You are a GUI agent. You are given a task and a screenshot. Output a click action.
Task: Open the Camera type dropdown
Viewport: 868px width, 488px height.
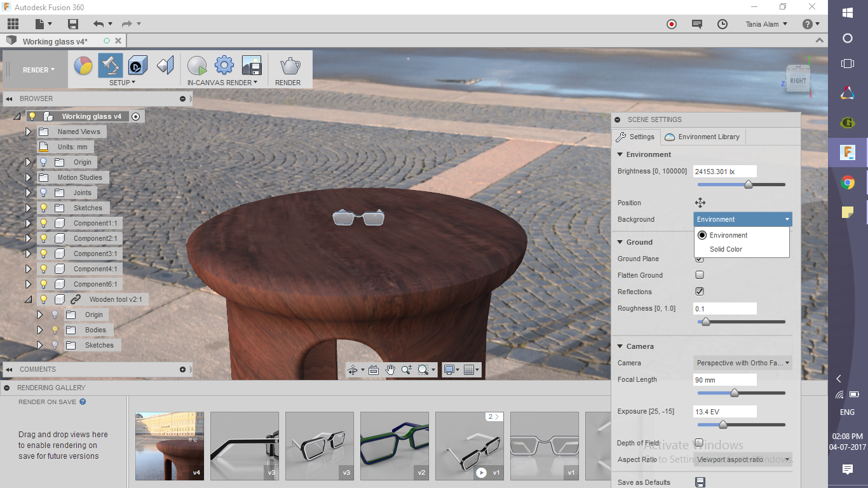point(743,363)
